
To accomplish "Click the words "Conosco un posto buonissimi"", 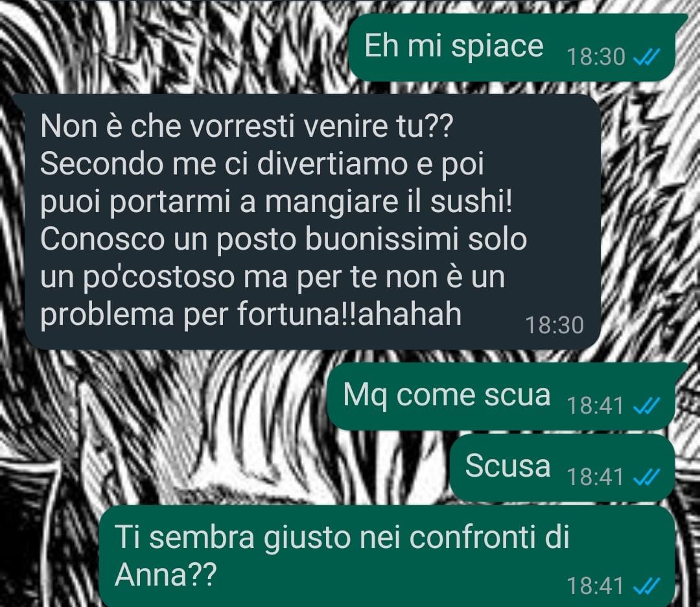I will (250, 239).
